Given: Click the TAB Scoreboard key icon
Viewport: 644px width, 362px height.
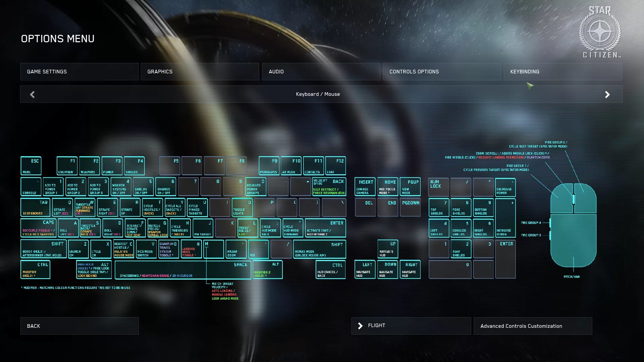Looking at the screenshot, I should (35, 207).
